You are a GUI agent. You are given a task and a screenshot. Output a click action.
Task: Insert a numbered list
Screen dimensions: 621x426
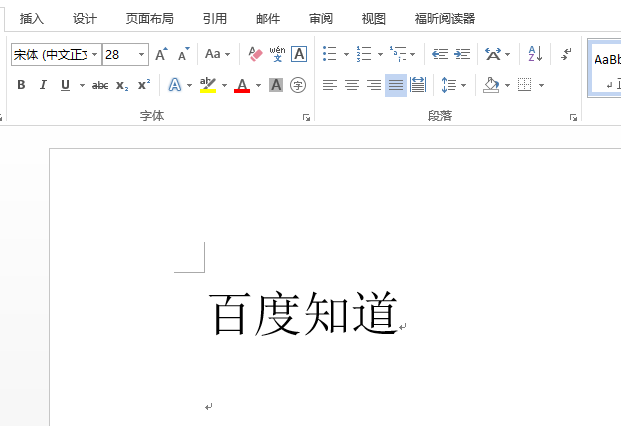pyautogui.click(x=364, y=54)
